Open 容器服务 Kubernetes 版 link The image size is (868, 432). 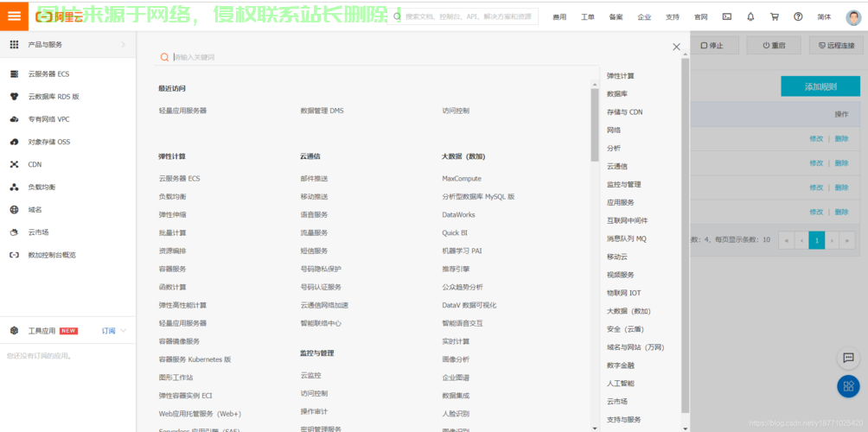(195, 359)
